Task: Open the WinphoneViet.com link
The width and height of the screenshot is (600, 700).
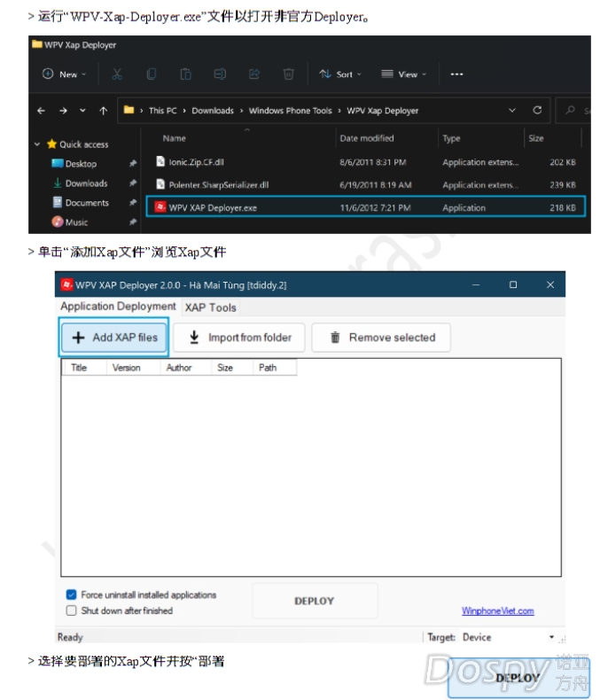Action: tap(498, 611)
